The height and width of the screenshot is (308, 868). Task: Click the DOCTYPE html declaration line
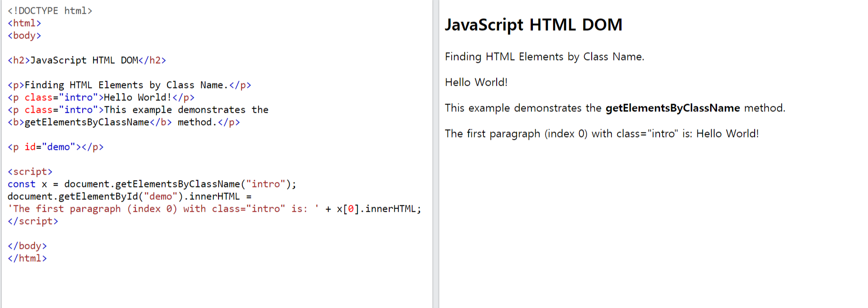pos(50,11)
